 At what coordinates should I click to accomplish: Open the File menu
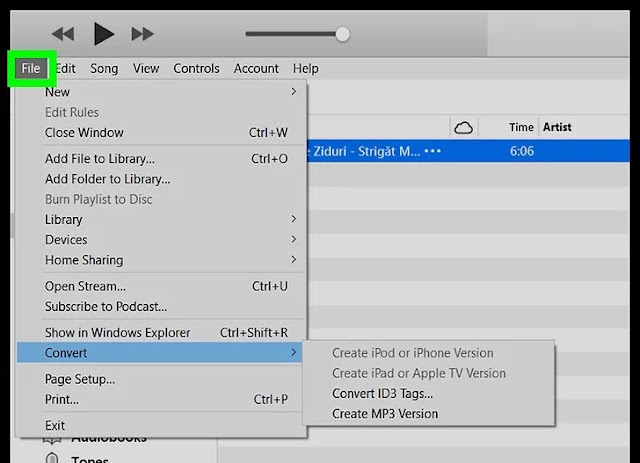pos(31,68)
